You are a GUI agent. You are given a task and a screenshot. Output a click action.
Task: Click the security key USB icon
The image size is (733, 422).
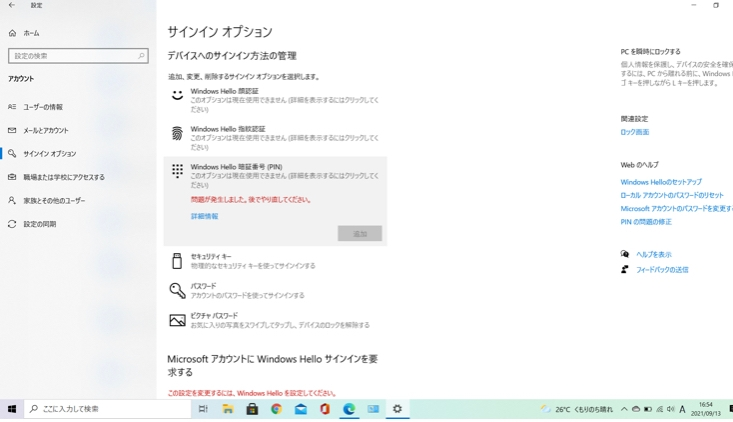177,261
